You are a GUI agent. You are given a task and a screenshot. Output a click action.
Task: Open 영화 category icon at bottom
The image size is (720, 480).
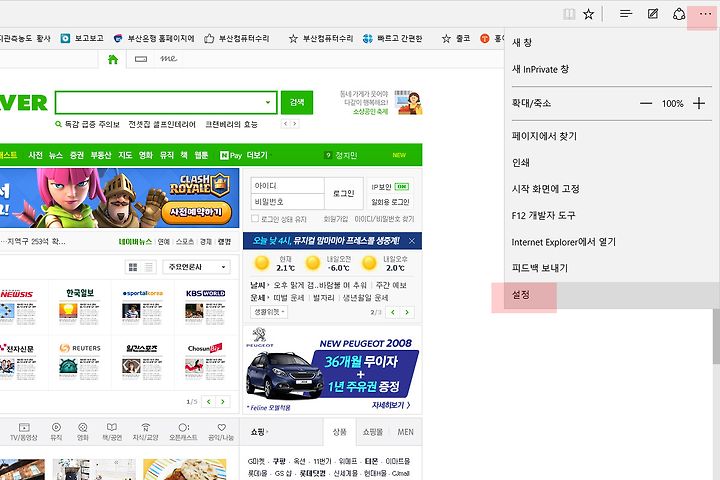pyautogui.click(x=83, y=432)
